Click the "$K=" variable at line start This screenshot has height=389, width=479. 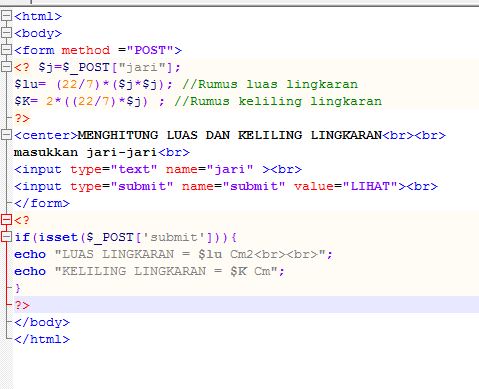[x=26, y=101]
